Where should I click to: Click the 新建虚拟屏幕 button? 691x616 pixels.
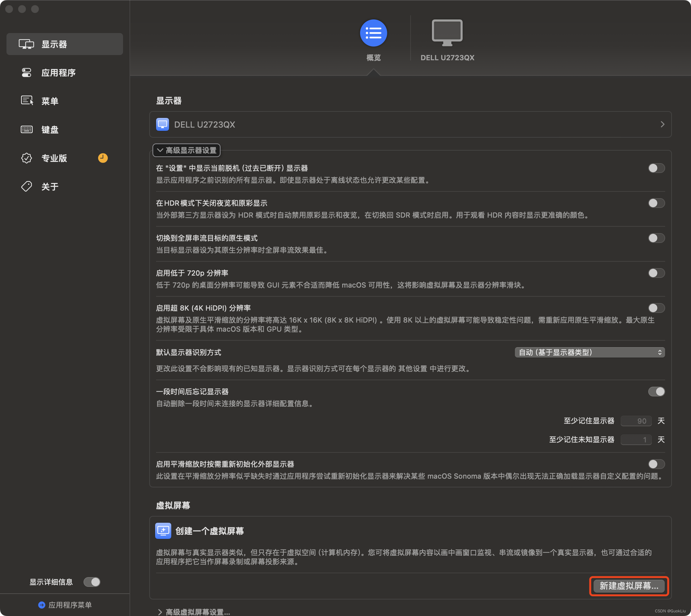click(629, 586)
